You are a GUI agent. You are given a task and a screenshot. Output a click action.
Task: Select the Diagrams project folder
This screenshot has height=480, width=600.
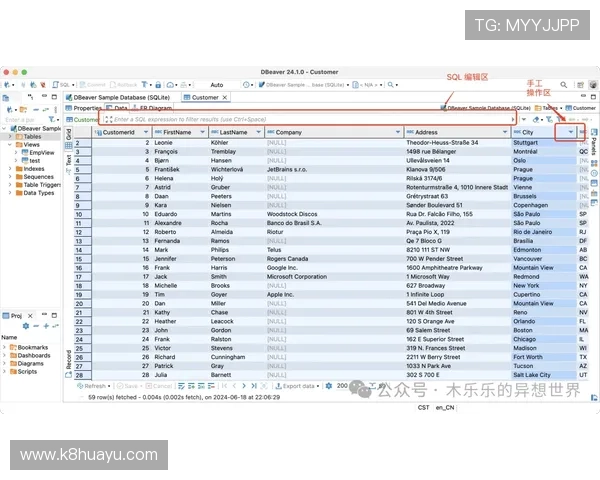point(27,364)
